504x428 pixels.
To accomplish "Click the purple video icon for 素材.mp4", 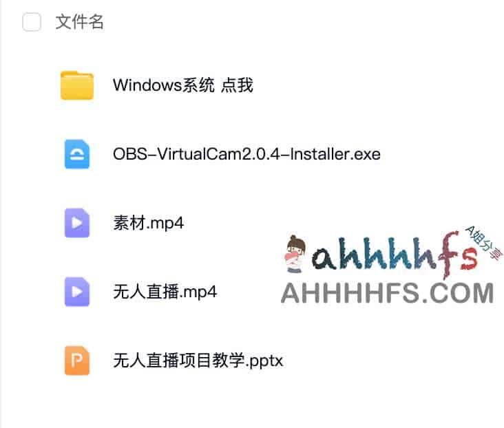I will click(x=77, y=223).
